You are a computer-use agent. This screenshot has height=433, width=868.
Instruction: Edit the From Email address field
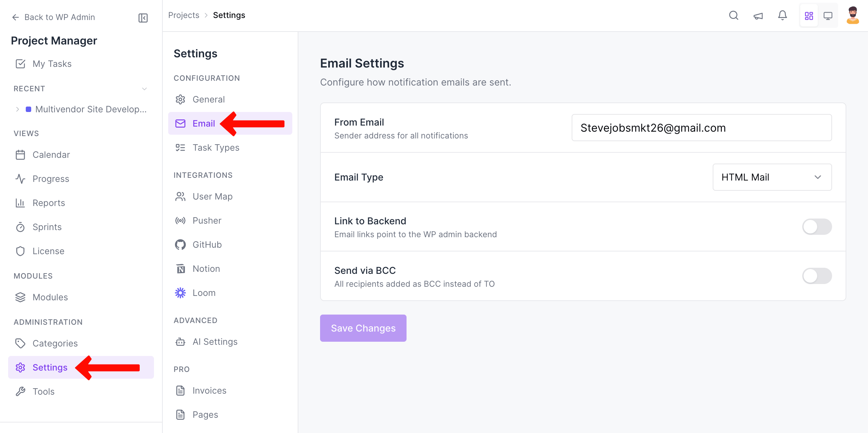(701, 128)
